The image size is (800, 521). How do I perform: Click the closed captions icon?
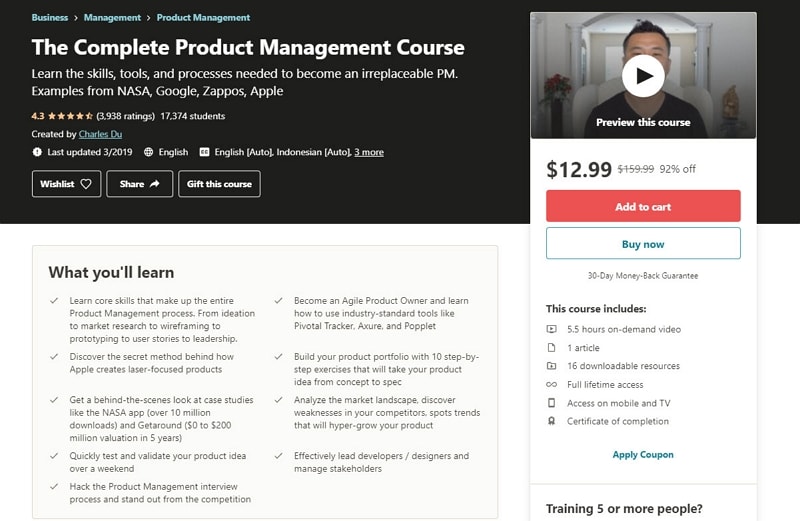[x=205, y=152]
